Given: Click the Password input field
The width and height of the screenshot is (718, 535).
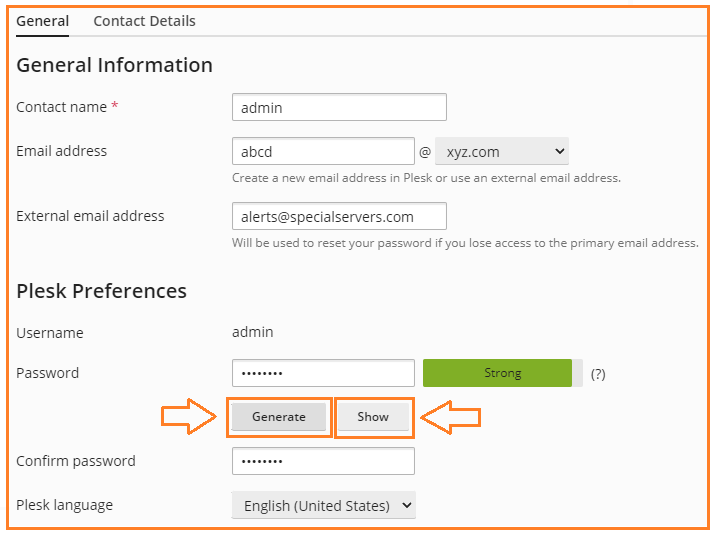Looking at the screenshot, I should pos(323,373).
